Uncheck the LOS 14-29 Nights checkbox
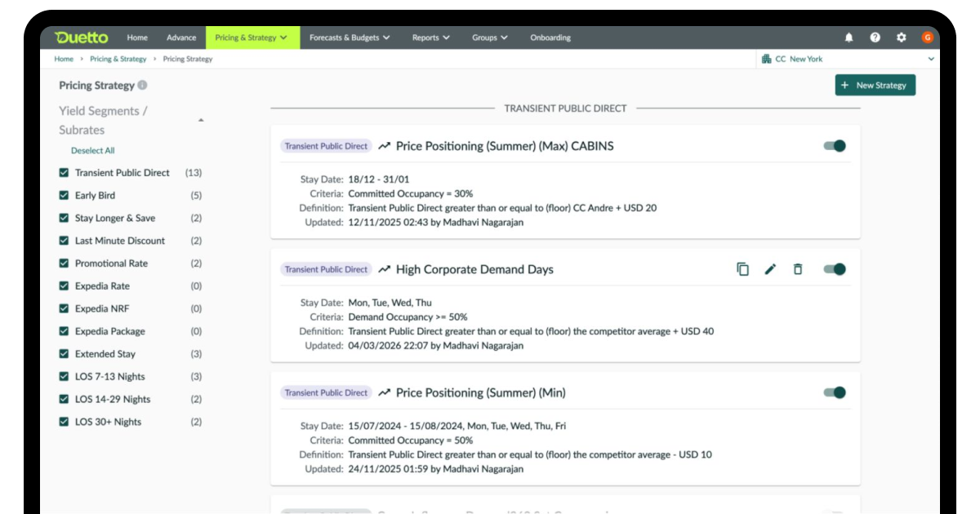The height and width of the screenshot is (514, 980). tap(64, 399)
